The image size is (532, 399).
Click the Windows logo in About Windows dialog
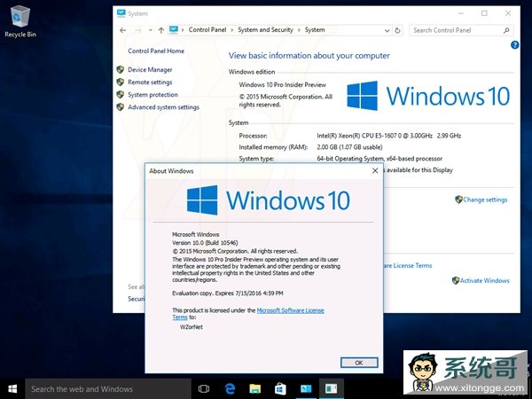[202, 199]
